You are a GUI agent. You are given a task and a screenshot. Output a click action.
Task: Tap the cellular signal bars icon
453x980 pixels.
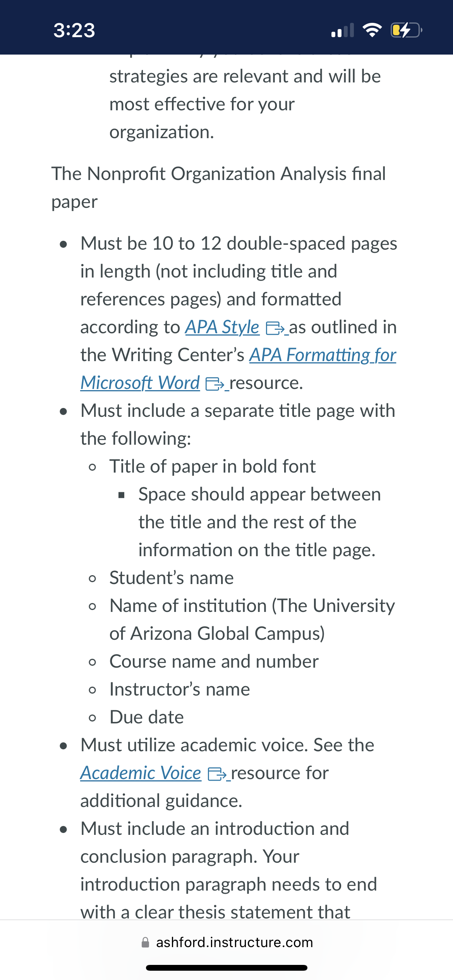tap(343, 30)
